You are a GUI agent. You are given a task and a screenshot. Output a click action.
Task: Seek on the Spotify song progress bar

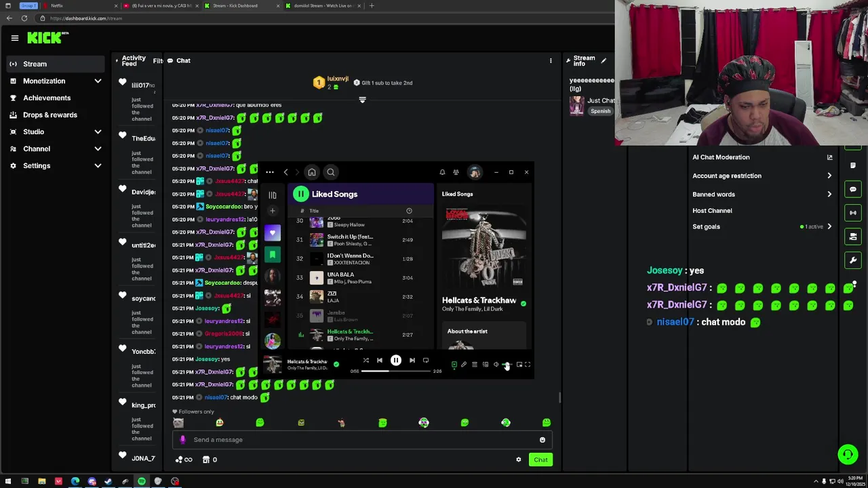click(396, 371)
